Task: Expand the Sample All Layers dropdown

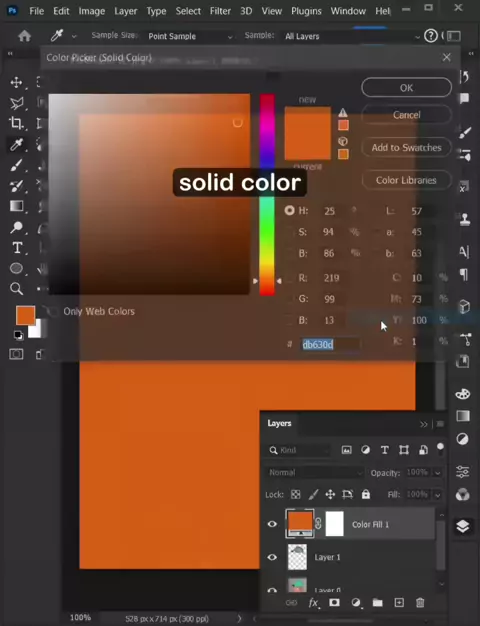Action: click(352, 36)
